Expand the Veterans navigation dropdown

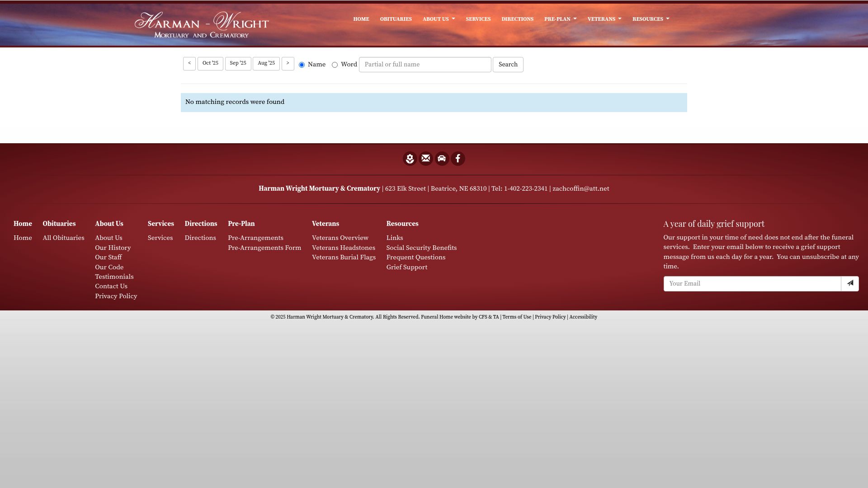point(604,19)
